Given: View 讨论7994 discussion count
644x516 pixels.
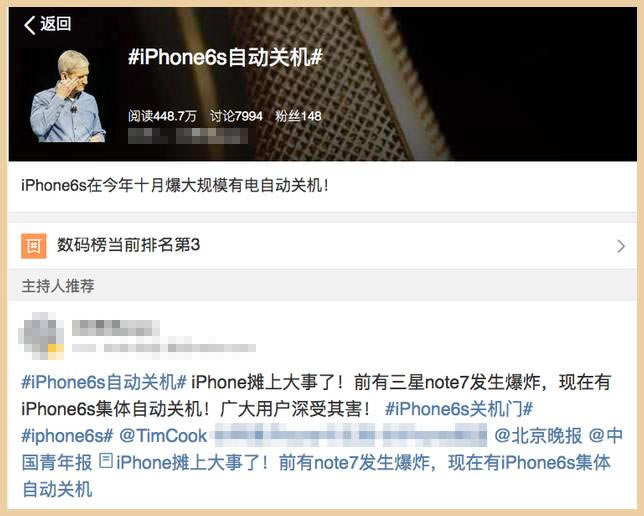Looking at the screenshot, I should pos(236,116).
